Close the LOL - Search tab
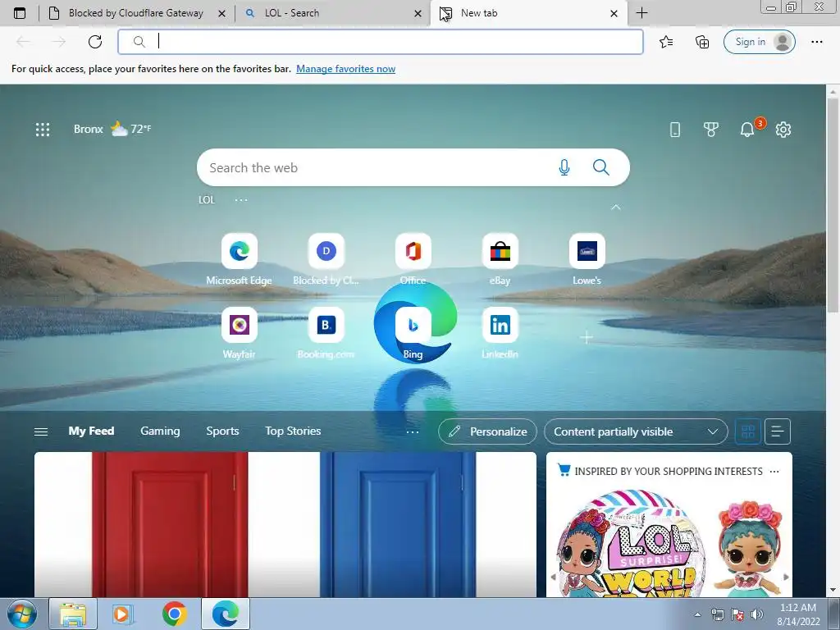This screenshot has width=840, height=630. pos(418,13)
